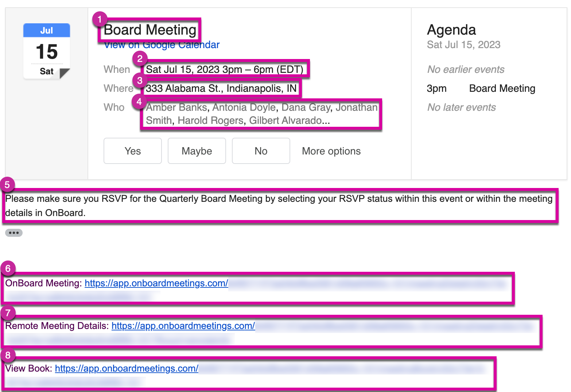The width and height of the screenshot is (571, 392).
Task: Click callout badge number 7
Action: [8, 313]
